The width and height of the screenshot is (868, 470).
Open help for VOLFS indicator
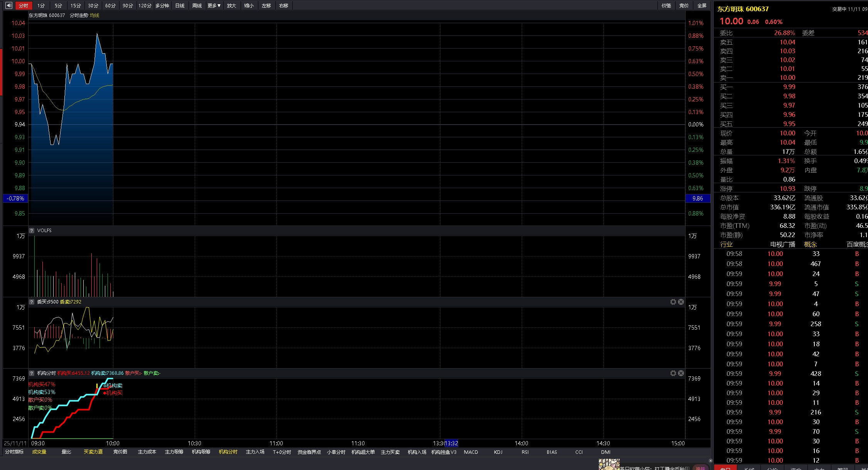[x=32, y=231]
